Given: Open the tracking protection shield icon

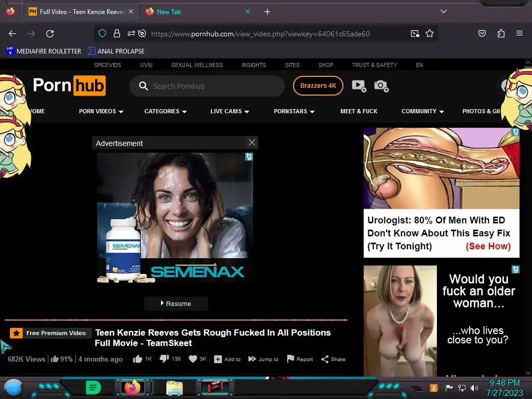Looking at the screenshot, I should 102,33.
